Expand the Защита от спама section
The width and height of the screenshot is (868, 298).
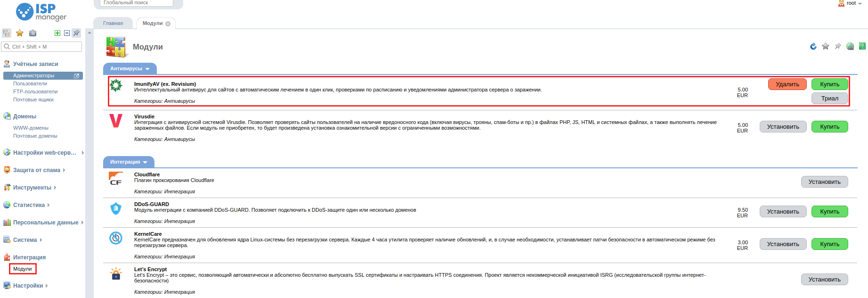(x=37, y=170)
